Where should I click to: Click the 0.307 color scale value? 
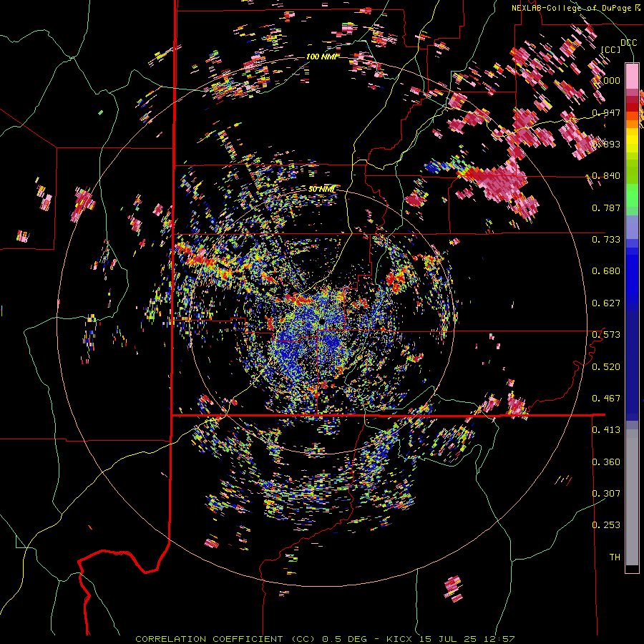606,494
